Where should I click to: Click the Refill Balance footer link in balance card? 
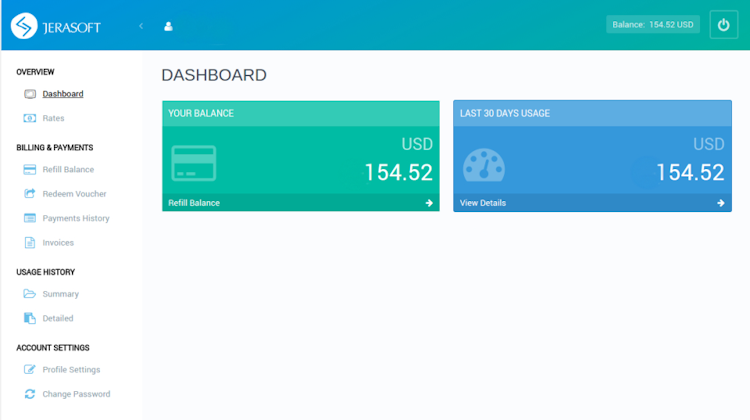point(194,203)
